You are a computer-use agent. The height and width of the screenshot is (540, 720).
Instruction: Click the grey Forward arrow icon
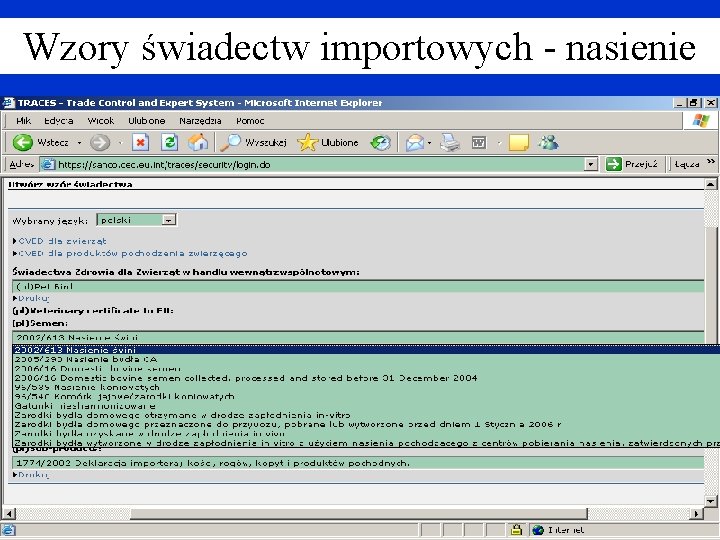[100, 143]
